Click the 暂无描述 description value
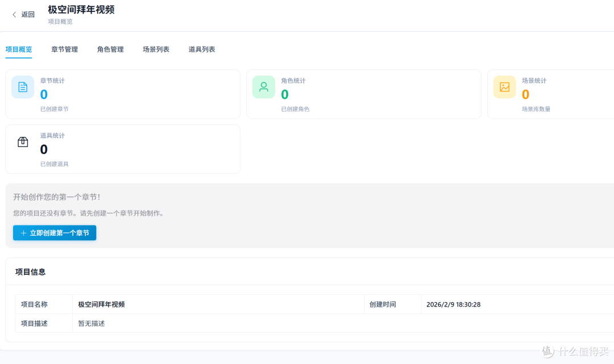The image size is (614, 364). tap(91, 323)
